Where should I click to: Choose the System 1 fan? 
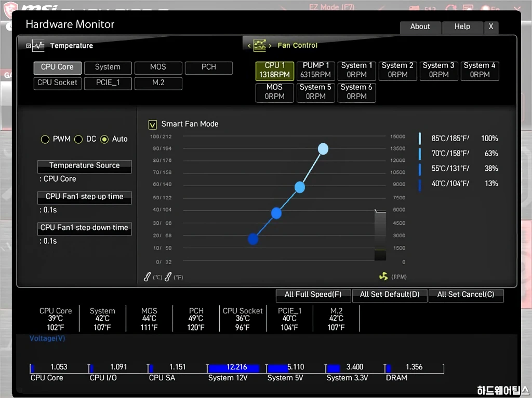[356, 71]
